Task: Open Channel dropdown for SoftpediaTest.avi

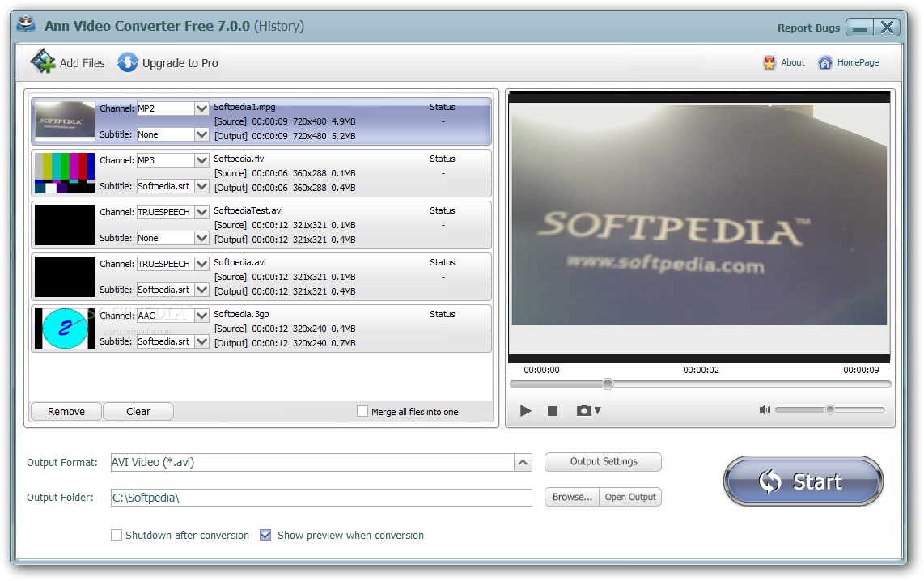Action: point(201,212)
